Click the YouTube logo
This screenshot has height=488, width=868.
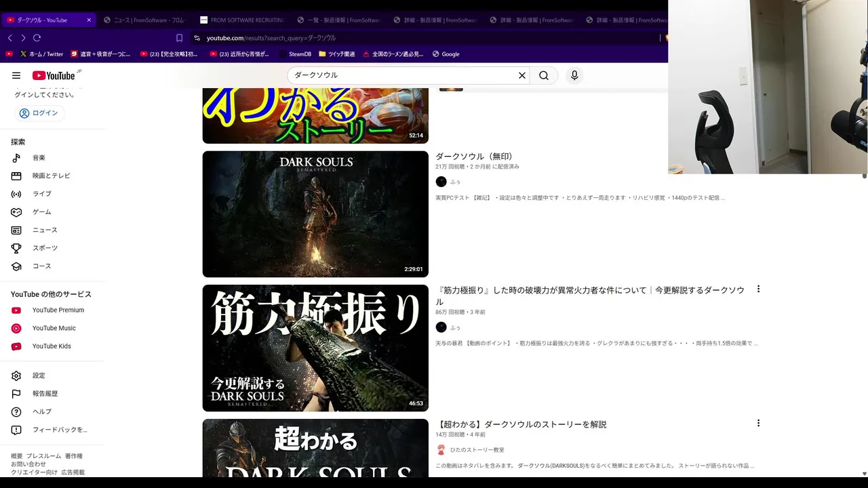click(55, 75)
